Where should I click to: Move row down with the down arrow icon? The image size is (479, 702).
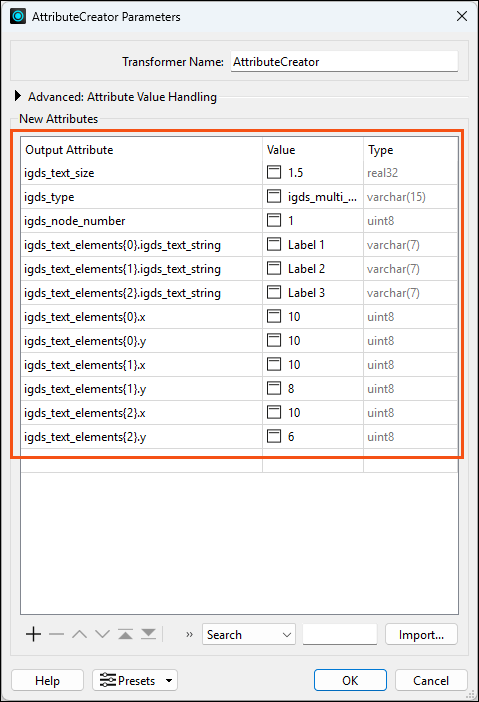point(103,634)
